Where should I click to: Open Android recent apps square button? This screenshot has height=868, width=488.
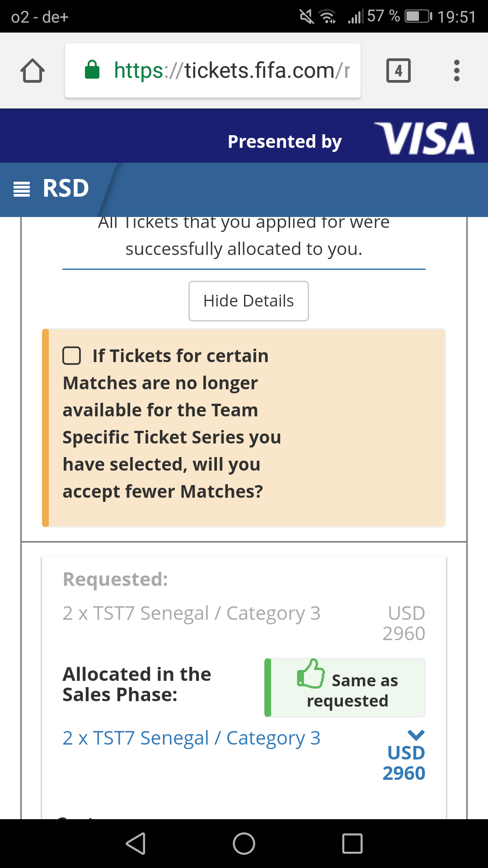352,844
